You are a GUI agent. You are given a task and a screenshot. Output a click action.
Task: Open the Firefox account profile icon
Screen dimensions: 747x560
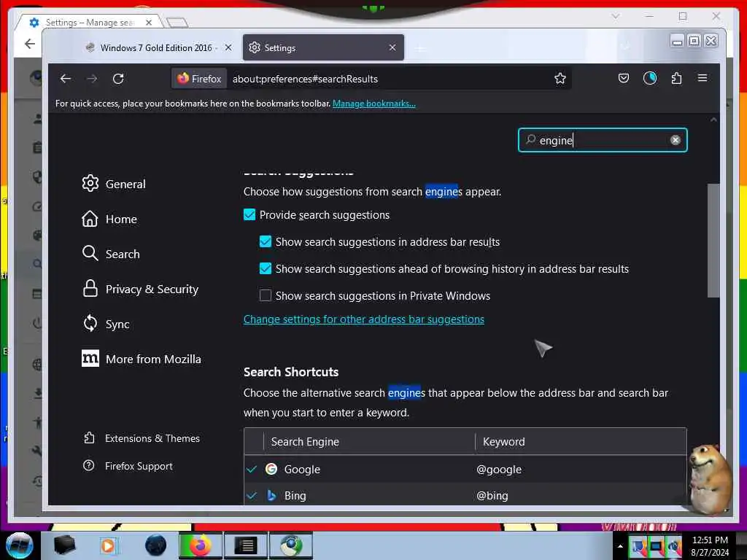tap(650, 78)
